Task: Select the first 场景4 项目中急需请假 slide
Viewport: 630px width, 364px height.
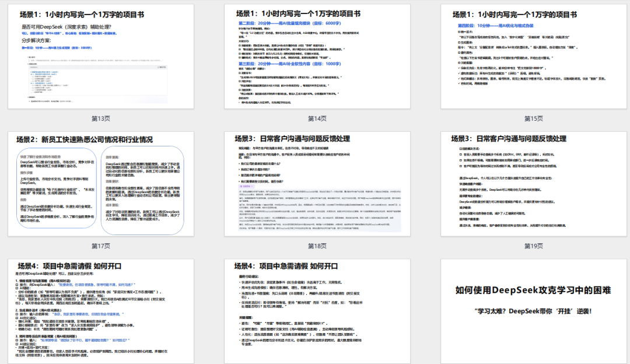Action: pyautogui.click(x=101, y=311)
